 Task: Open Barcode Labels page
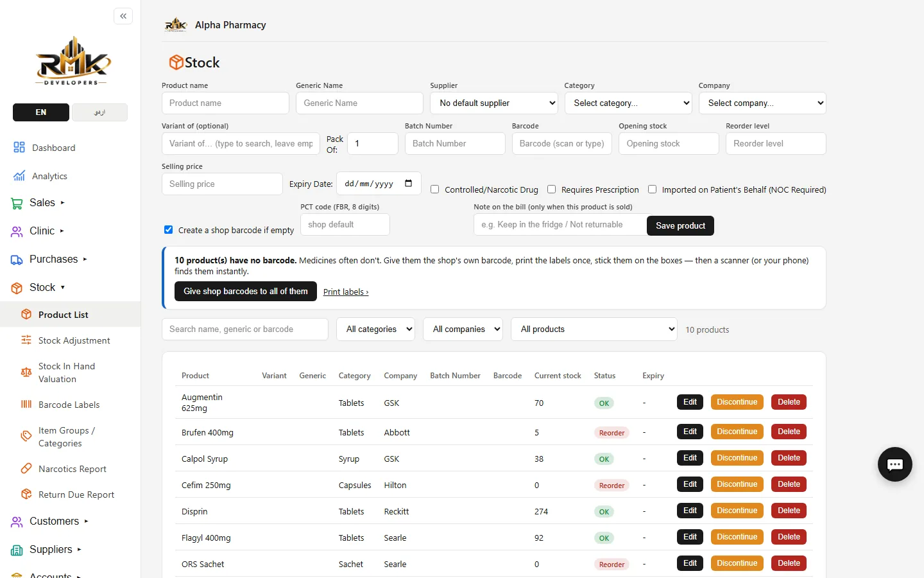[69, 405]
